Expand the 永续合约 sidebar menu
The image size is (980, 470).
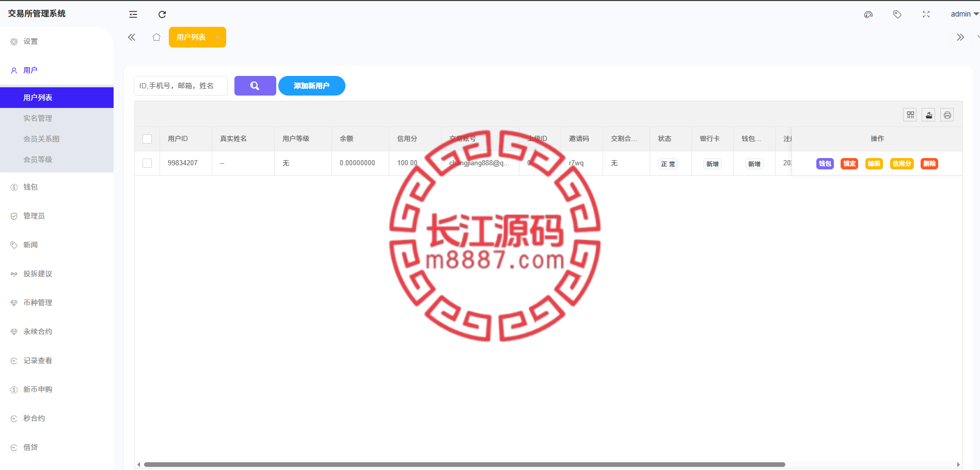pos(57,332)
